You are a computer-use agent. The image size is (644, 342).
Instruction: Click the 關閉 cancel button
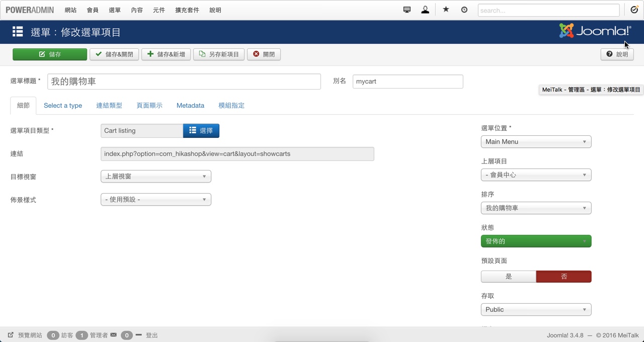(x=264, y=54)
